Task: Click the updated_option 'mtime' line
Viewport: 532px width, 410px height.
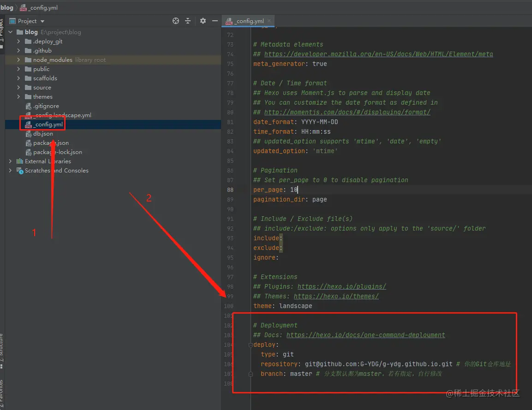Action: pyautogui.click(x=295, y=151)
